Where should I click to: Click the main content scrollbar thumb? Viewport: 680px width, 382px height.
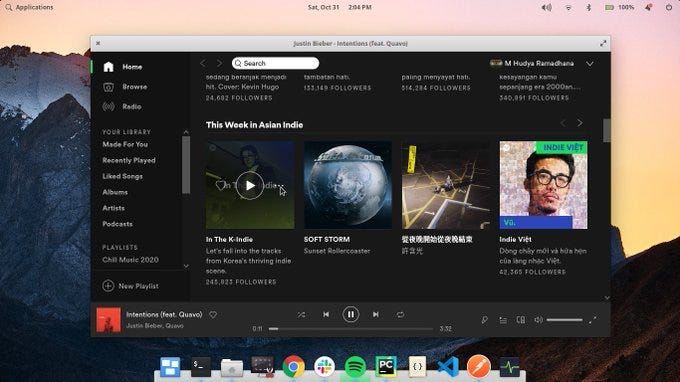tap(606, 130)
